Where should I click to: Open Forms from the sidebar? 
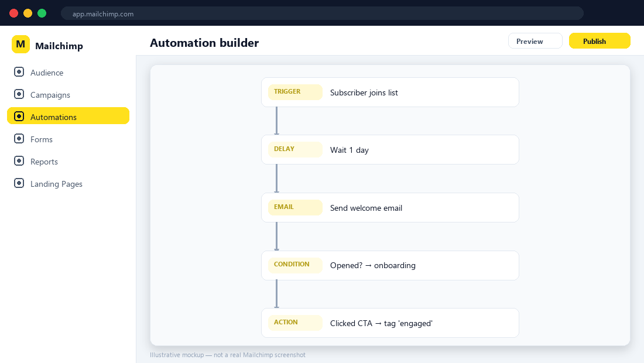pos(42,139)
